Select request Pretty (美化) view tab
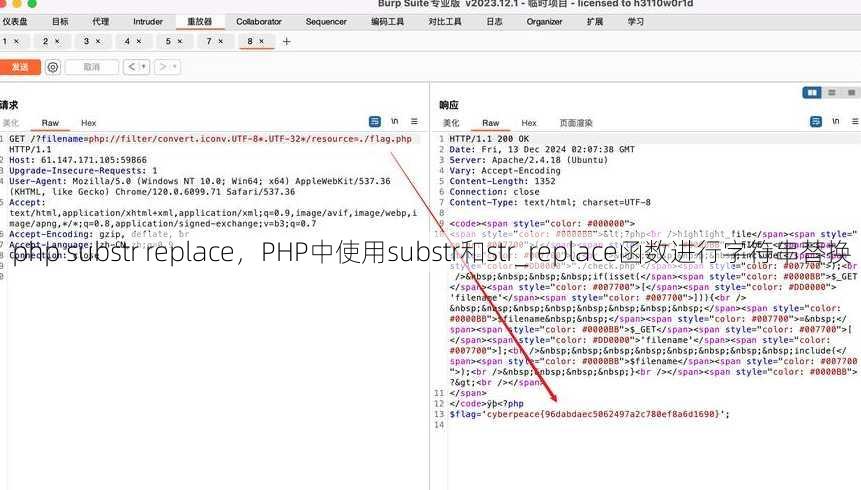Screen dimensions: 861x490 pos(11,122)
